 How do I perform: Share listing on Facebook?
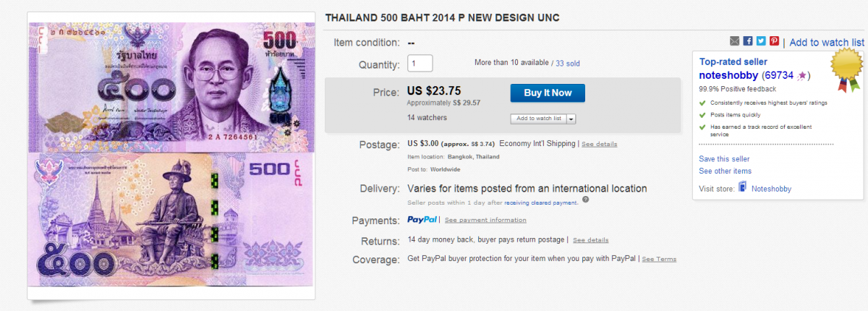coord(748,41)
